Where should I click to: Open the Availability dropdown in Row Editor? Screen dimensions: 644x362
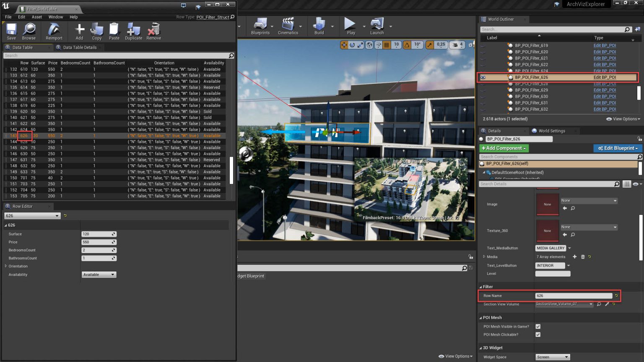(99, 274)
